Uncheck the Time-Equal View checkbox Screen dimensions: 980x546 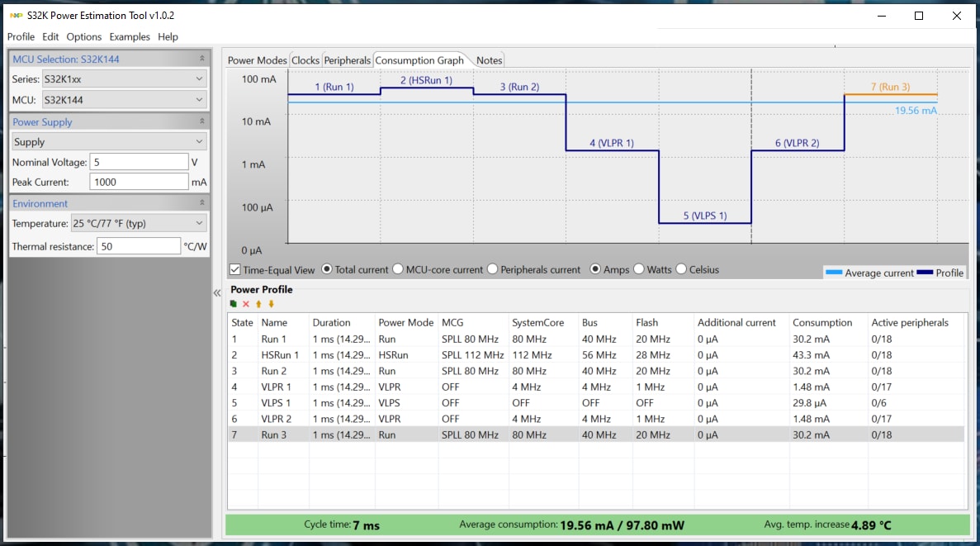tap(234, 270)
